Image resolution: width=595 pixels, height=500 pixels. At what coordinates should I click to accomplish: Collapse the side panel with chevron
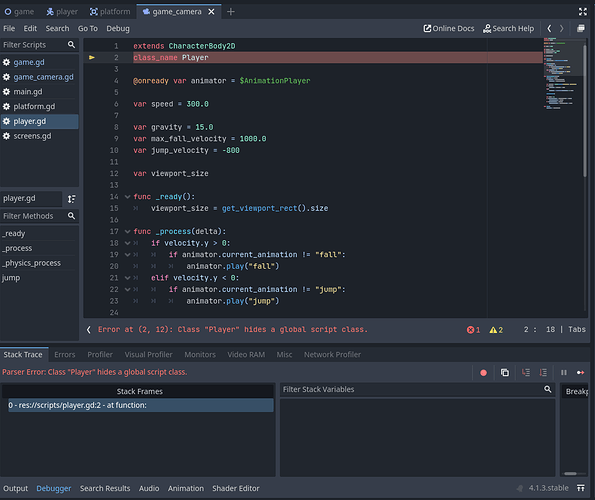(88, 330)
